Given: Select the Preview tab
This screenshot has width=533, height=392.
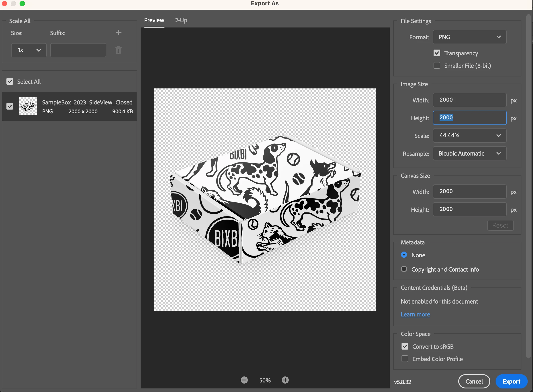Looking at the screenshot, I should click(154, 20).
